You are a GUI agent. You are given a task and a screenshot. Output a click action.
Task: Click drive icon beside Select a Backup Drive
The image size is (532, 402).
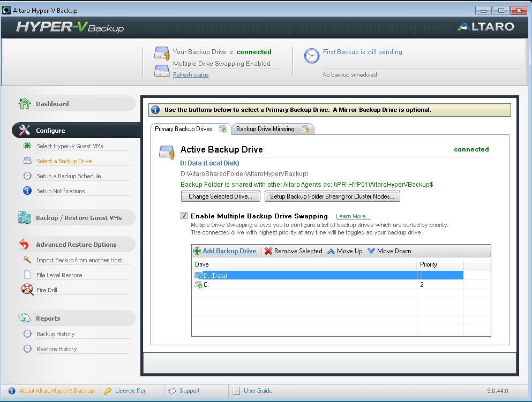(x=27, y=161)
